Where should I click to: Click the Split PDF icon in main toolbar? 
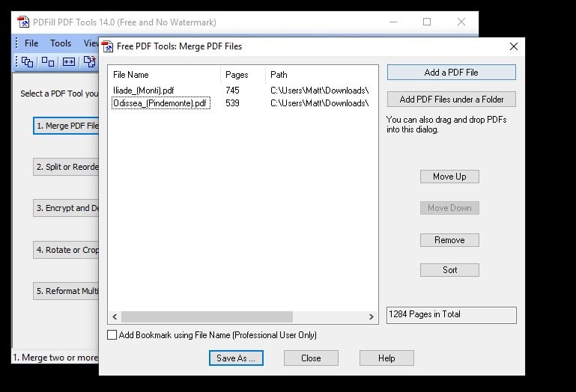tap(48, 61)
